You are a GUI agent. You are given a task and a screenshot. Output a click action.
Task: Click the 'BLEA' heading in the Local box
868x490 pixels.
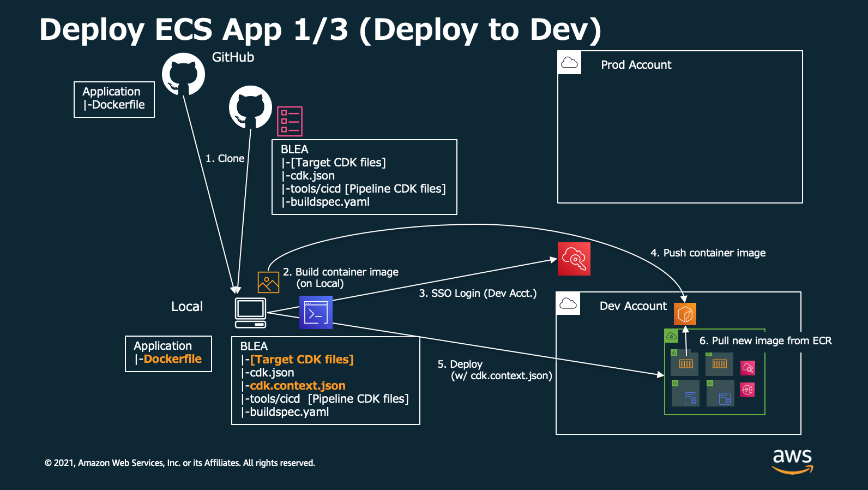254,346
